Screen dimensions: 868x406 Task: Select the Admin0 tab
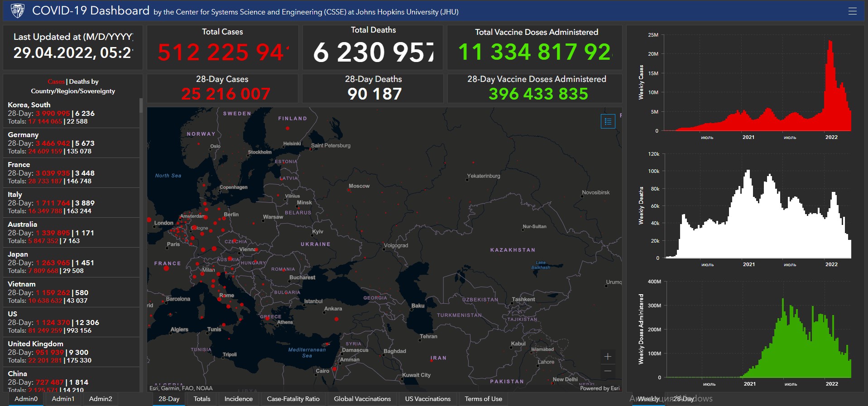point(26,399)
